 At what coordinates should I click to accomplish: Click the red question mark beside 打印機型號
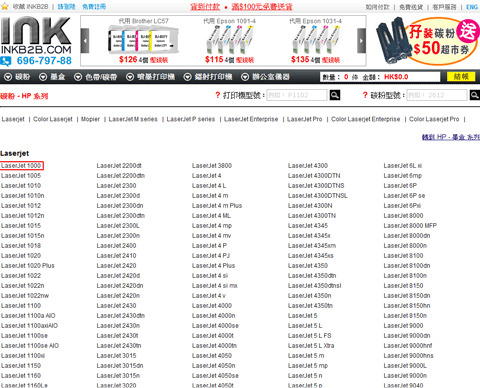click(x=218, y=95)
